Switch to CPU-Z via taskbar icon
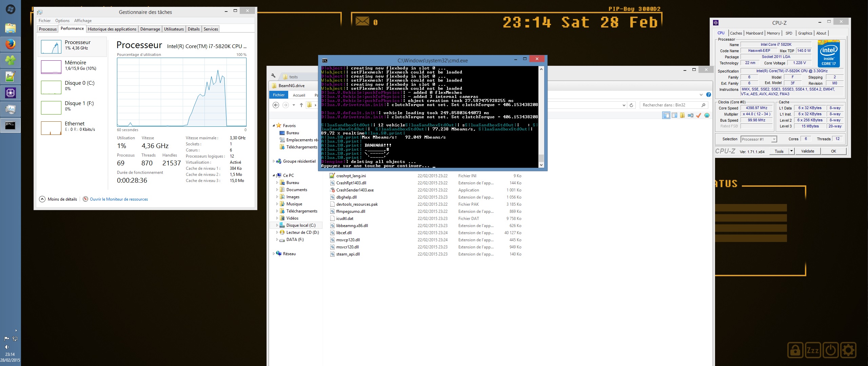This screenshot has height=366, width=868. [x=10, y=93]
